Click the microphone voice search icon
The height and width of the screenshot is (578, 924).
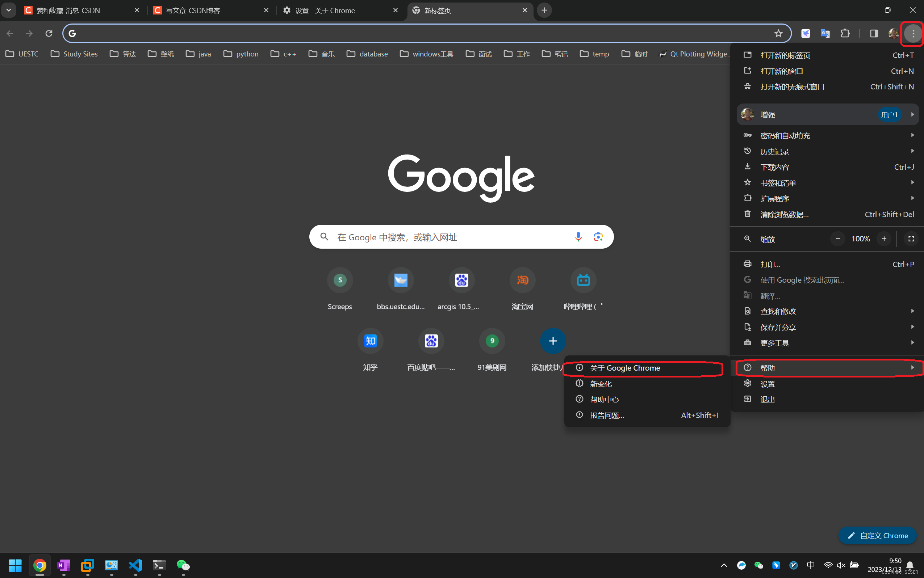pos(578,236)
